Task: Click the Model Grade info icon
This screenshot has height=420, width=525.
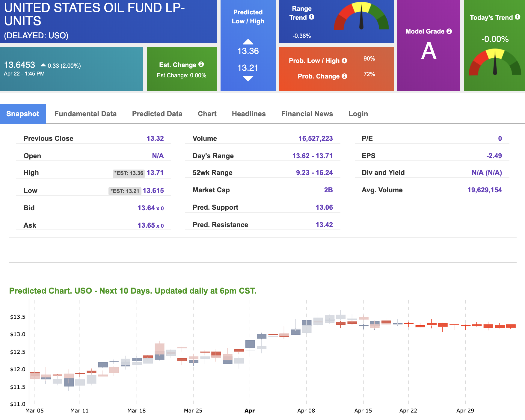Action: click(x=449, y=31)
